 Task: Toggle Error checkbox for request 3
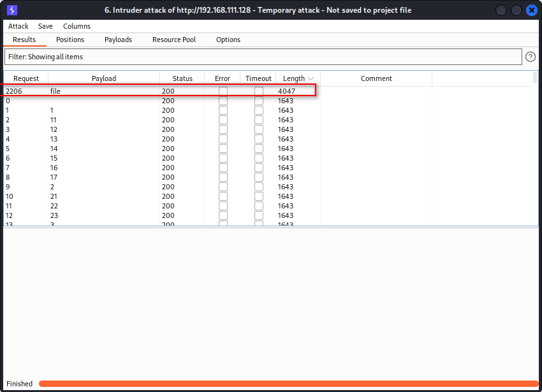(x=223, y=129)
